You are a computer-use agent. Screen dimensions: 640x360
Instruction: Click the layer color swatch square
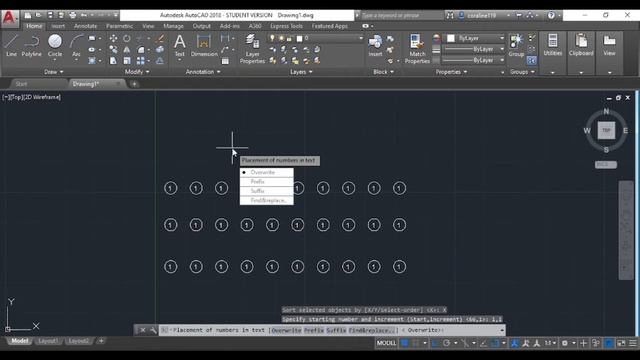[299, 38]
